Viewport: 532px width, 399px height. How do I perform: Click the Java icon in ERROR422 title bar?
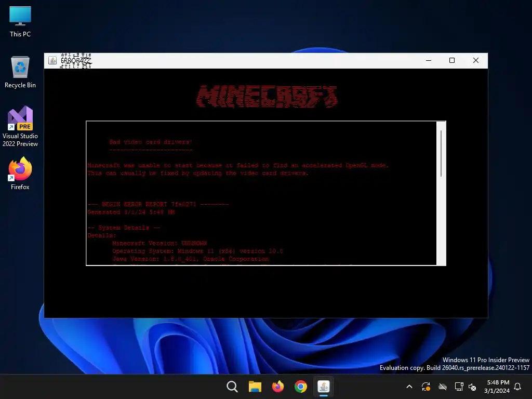click(x=52, y=60)
